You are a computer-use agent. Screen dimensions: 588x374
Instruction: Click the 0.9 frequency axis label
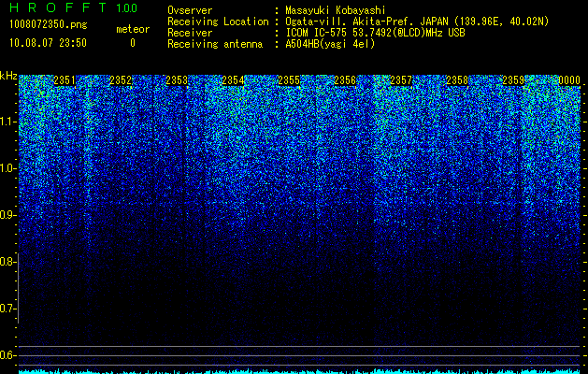[7, 215]
